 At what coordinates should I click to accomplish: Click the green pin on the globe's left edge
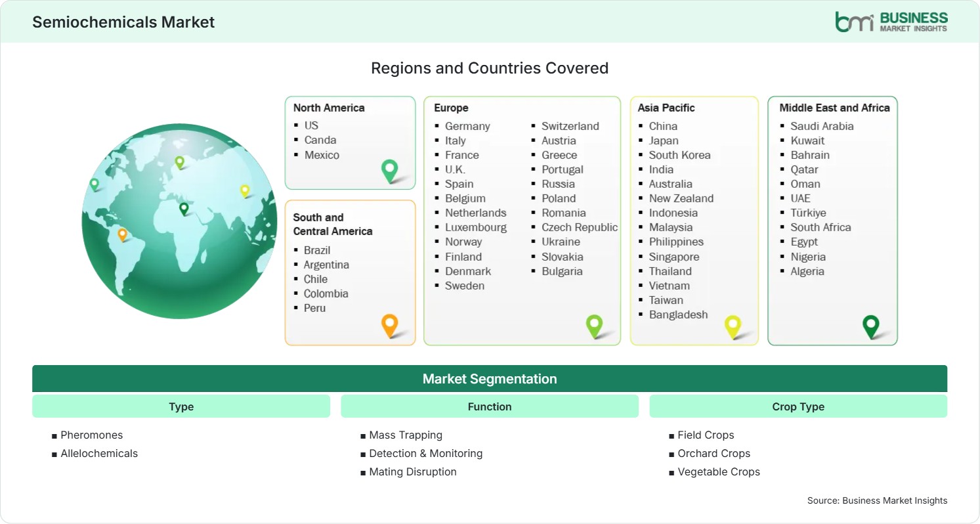click(x=95, y=185)
